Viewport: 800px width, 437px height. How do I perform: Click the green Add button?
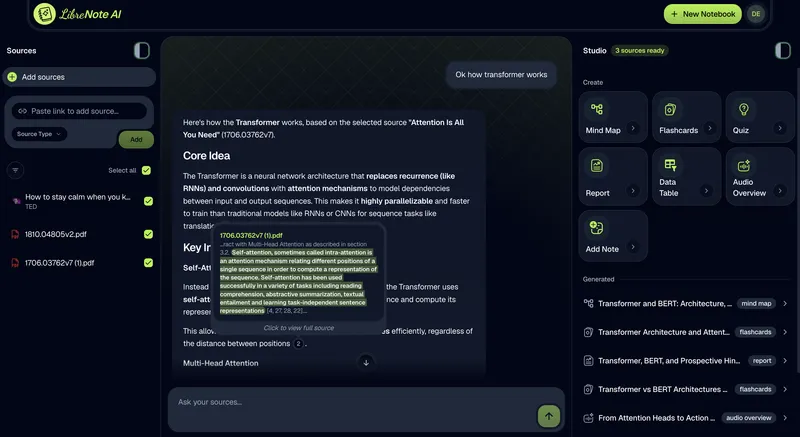[x=136, y=139]
